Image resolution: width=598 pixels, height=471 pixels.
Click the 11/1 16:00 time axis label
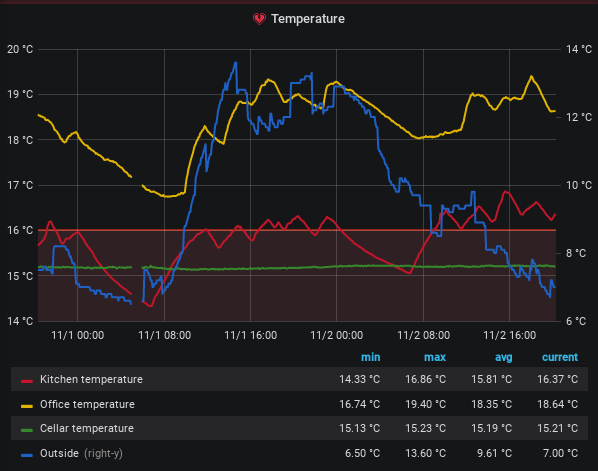pos(251,335)
